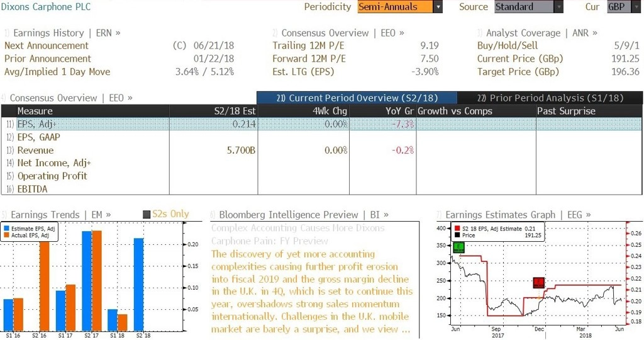Image resolution: width=644 pixels, height=340 pixels.
Task: Open the Bloomberg Intelligence preview headline
Action: pos(298,234)
